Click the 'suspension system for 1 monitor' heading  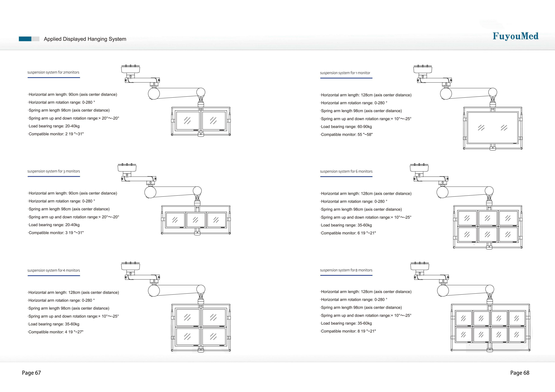click(x=345, y=73)
